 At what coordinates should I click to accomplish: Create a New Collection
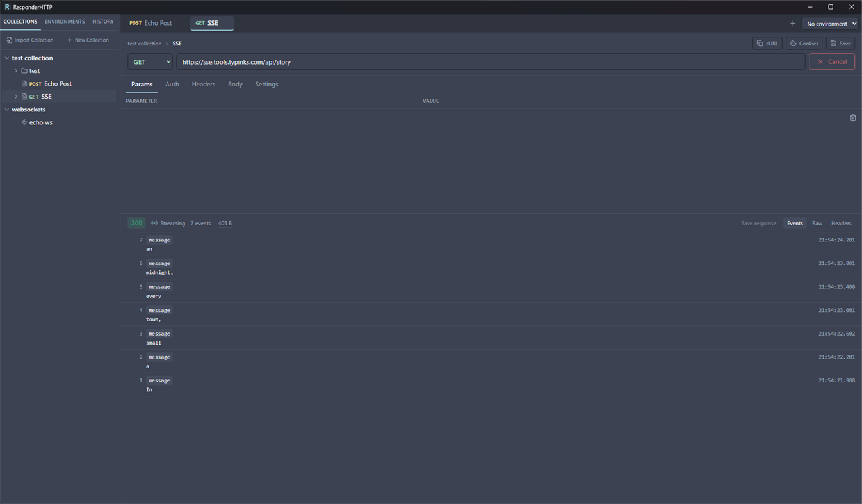[x=88, y=40]
